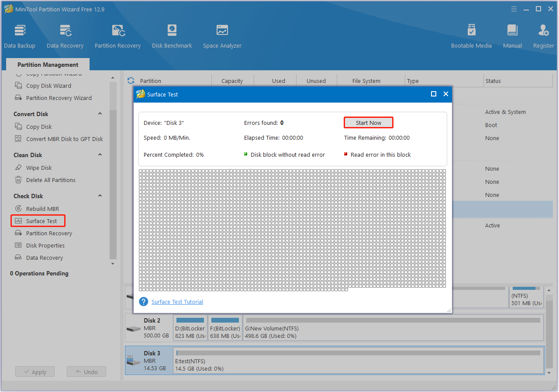
Task: Click the Partition Recovery icon under Check Disk
Action: coord(18,233)
